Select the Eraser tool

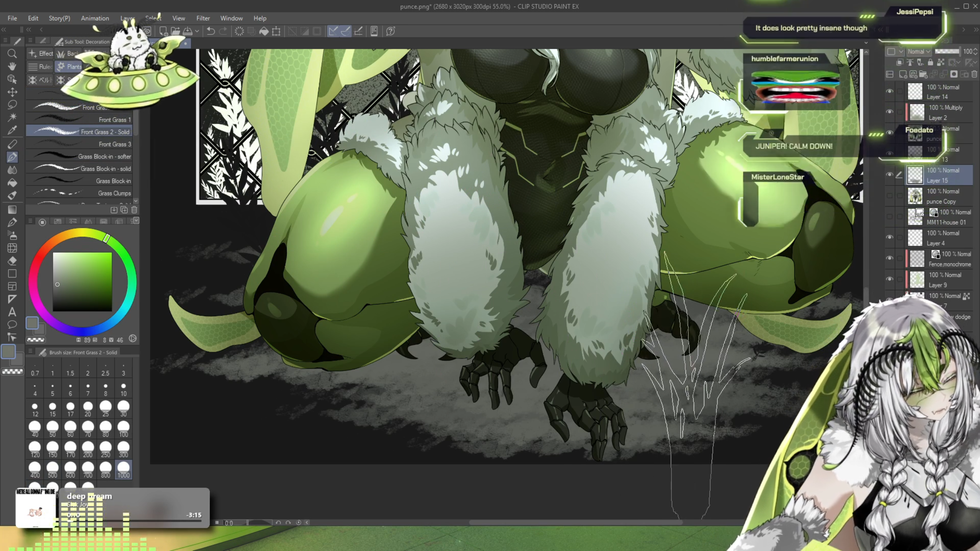(x=12, y=261)
